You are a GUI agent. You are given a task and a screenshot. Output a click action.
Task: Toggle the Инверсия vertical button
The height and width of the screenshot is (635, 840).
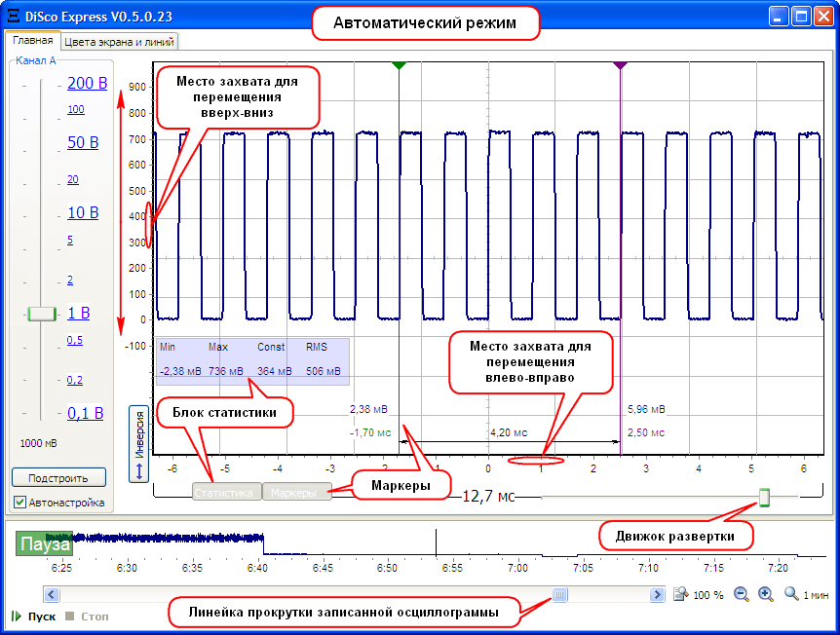point(139,444)
